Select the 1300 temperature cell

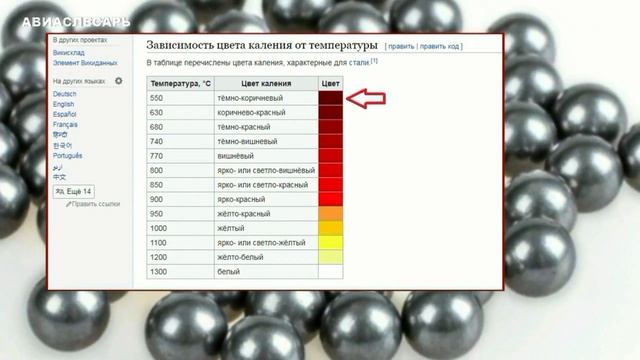pyautogui.click(x=180, y=272)
